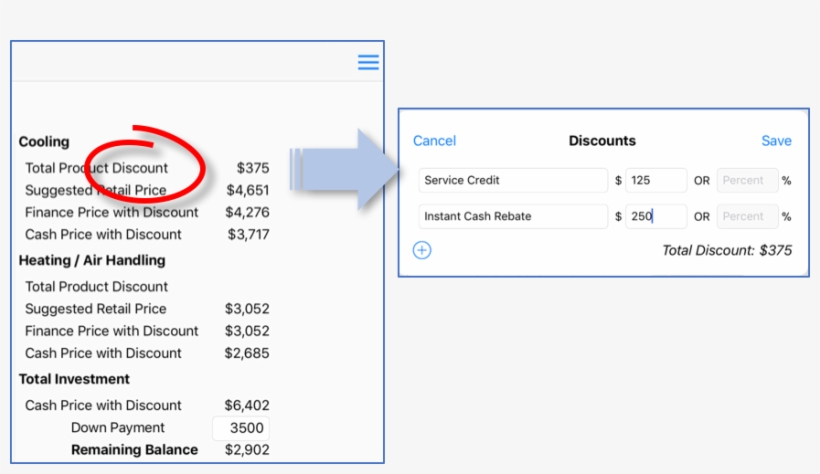
Task: Select Cooling Suggested Retail Price $4,651
Action: coord(246,190)
